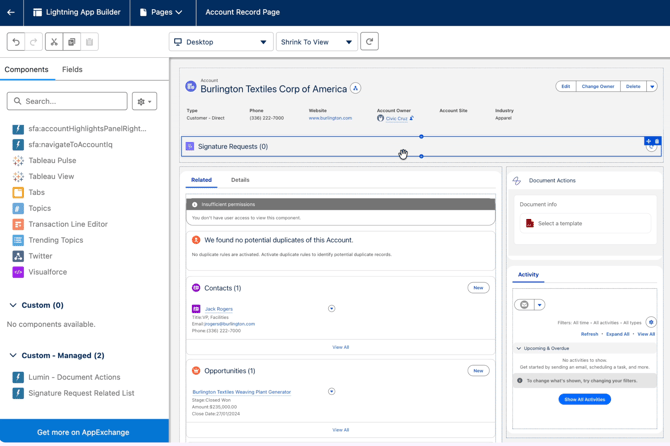This screenshot has height=446, width=670.
Task: Open Burlington Textiles Weaving Plant Generator link
Action: click(241, 392)
